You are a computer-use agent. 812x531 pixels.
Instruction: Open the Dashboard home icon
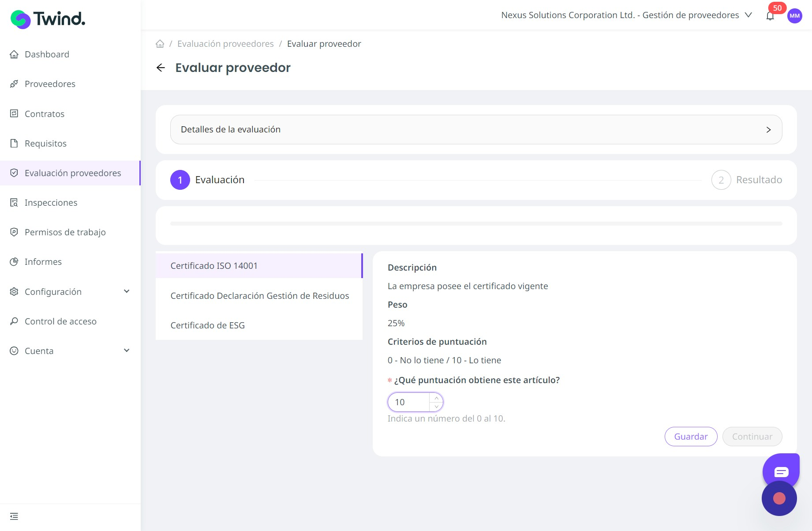point(14,54)
